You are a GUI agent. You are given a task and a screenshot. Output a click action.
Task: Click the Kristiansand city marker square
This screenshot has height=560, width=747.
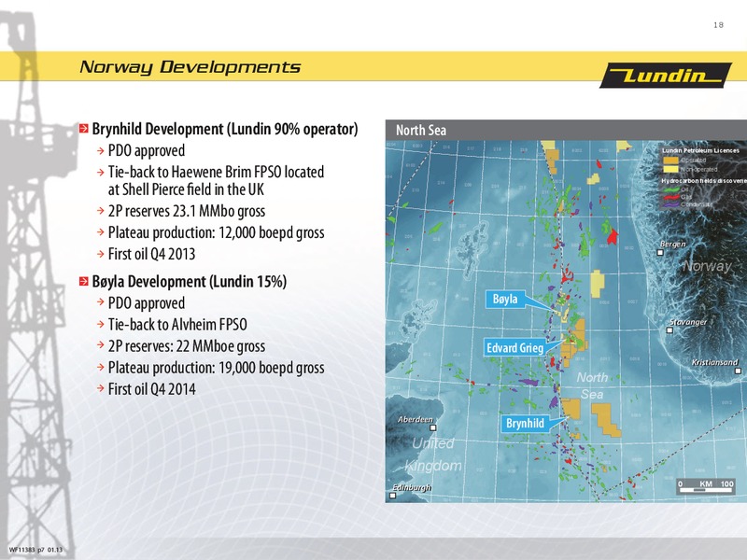coord(738,371)
